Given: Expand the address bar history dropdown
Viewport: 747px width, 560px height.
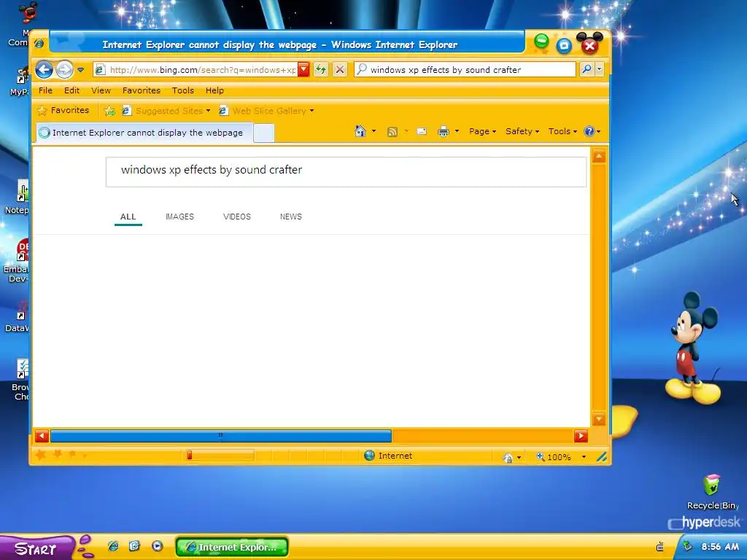Looking at the screenshot, I should [304, 70].
